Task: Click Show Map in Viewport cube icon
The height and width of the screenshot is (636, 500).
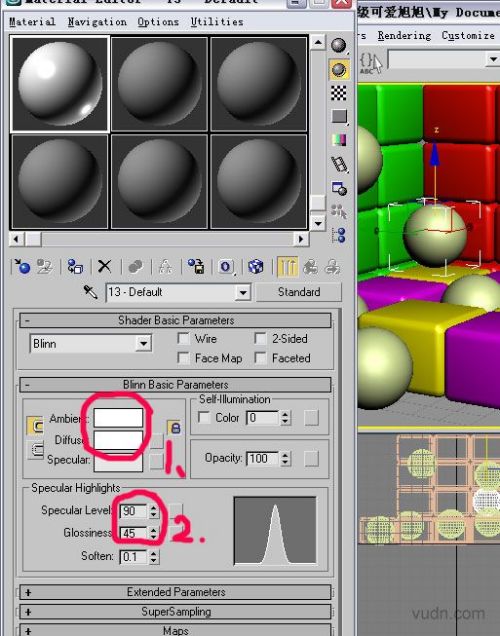Action: point(255,266)
